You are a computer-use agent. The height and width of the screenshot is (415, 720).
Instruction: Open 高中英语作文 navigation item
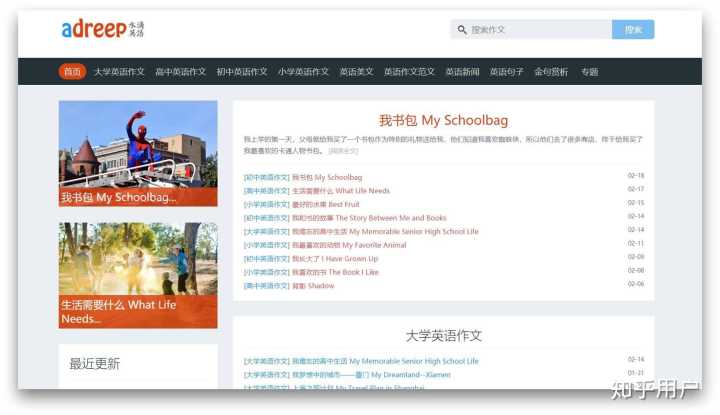coord(180,72)
